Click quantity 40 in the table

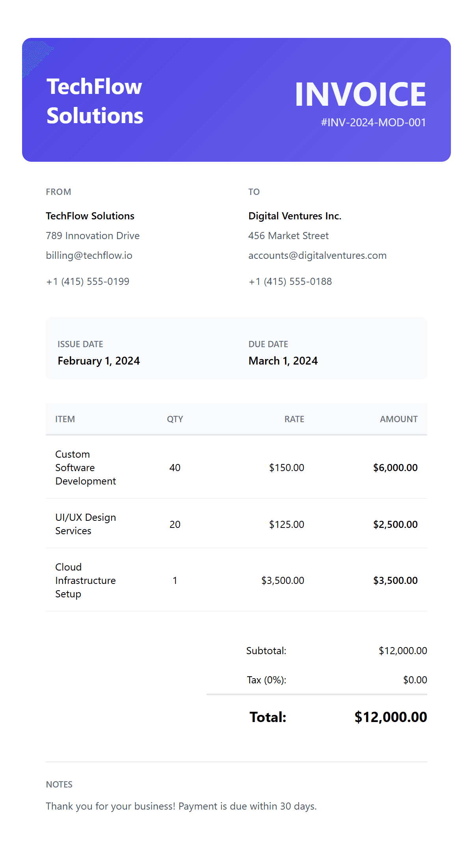click(175, 468)
